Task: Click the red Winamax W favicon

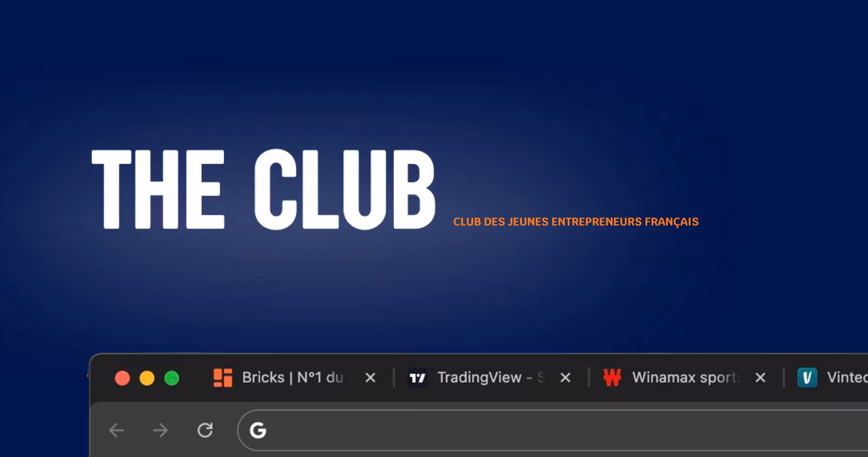Action: pyautogui.click(x=612, y=378)
